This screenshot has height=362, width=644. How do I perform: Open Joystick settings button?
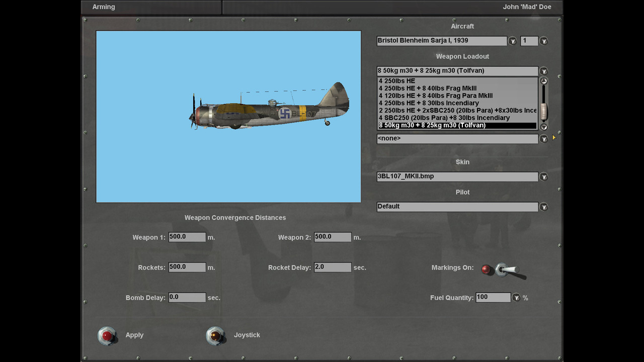tap(215, 335)
